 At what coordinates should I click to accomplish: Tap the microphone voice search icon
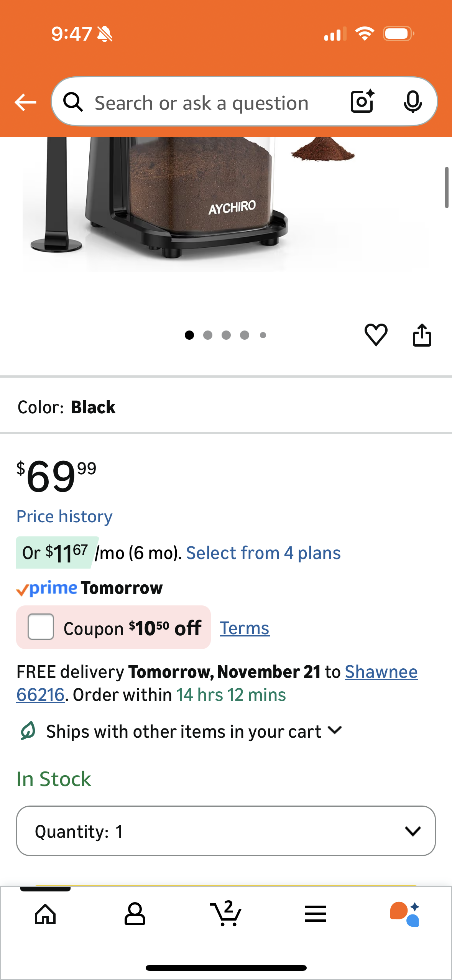click(413, 102)
